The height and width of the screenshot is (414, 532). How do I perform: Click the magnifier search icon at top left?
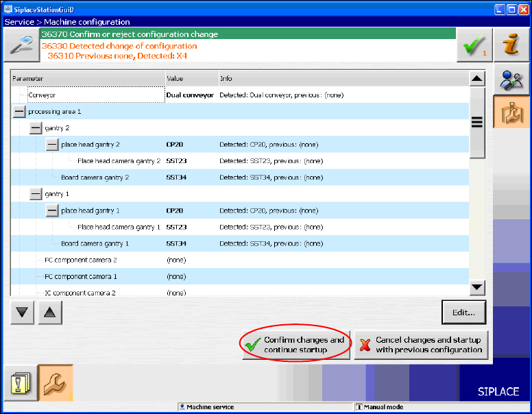tap(22, 45)
